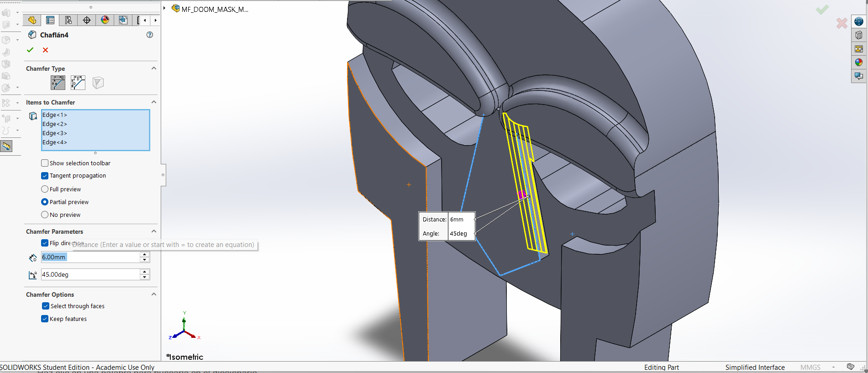Open the Design Library task pane tab

click(x=859, y=35)
